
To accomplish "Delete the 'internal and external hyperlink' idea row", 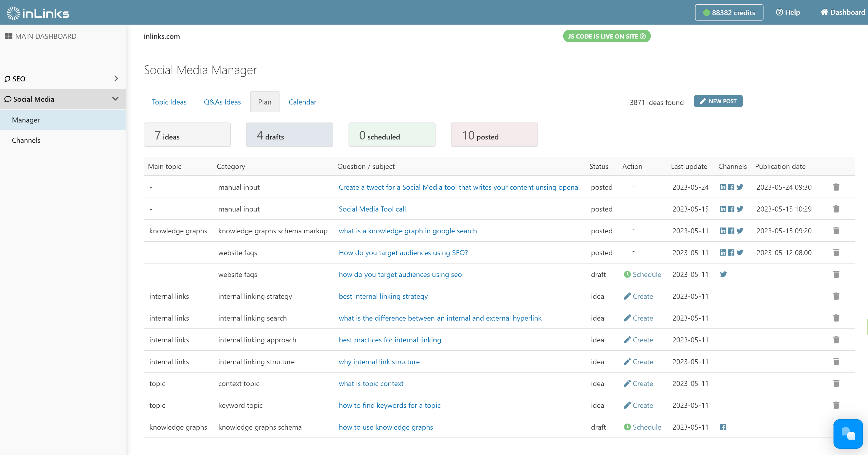I will (836, 318).
